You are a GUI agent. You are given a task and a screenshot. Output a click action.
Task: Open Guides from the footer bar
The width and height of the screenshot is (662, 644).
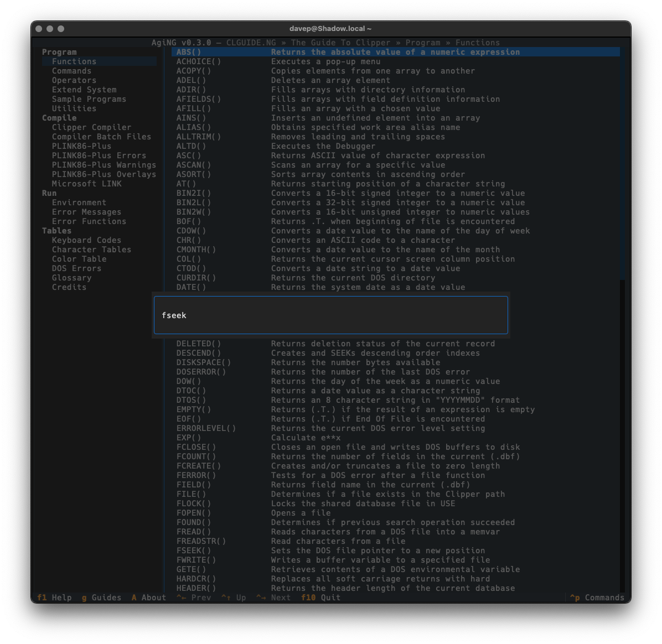(101, 598)
